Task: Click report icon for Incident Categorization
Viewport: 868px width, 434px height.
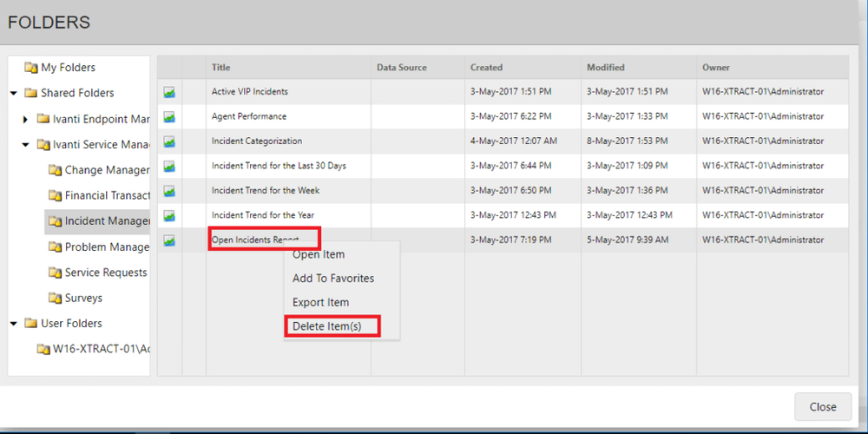Action: [169, 141]
